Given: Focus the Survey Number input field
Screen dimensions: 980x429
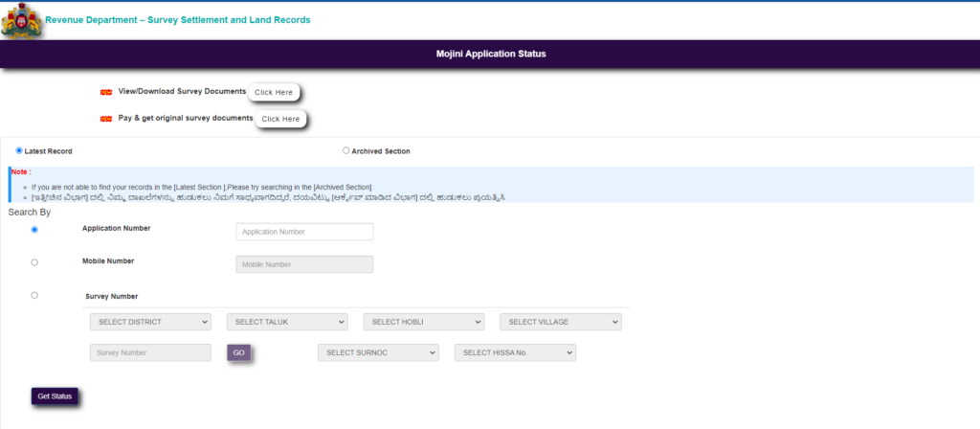Looking at the screenshot, I should [150, 352].
